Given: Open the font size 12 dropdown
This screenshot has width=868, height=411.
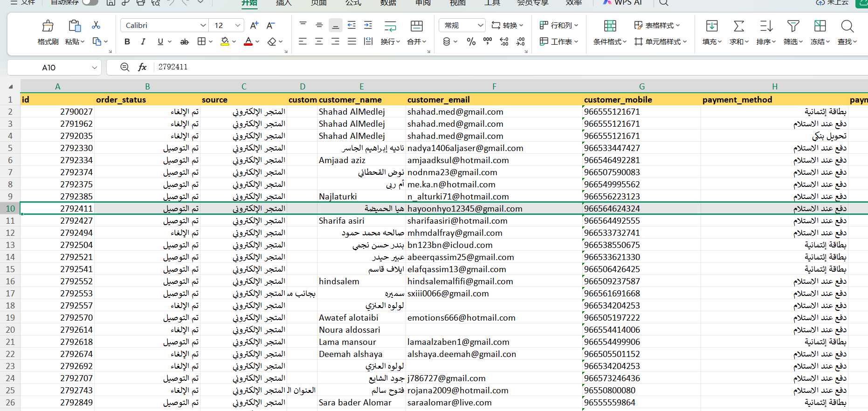Looking at the screenshot, I should point(238,25).
